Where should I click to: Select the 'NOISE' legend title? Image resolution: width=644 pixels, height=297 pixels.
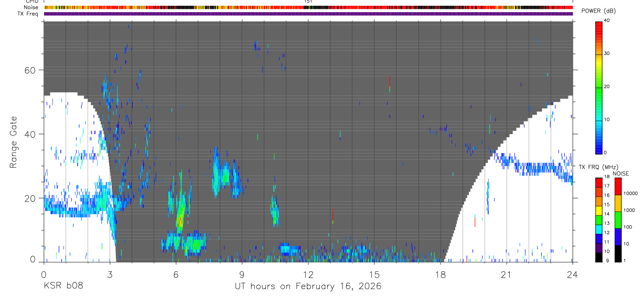620,173
